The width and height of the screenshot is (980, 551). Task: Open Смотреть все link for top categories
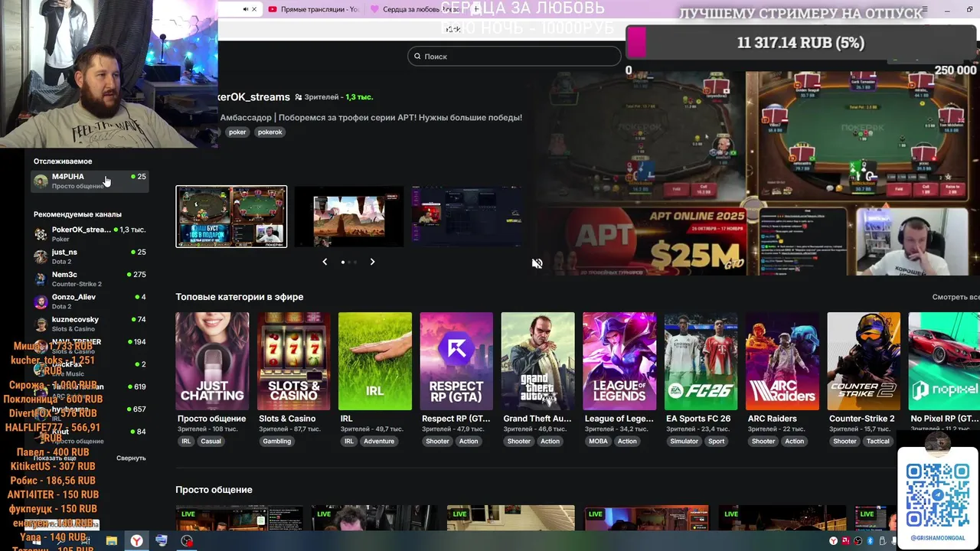point(955,297)
